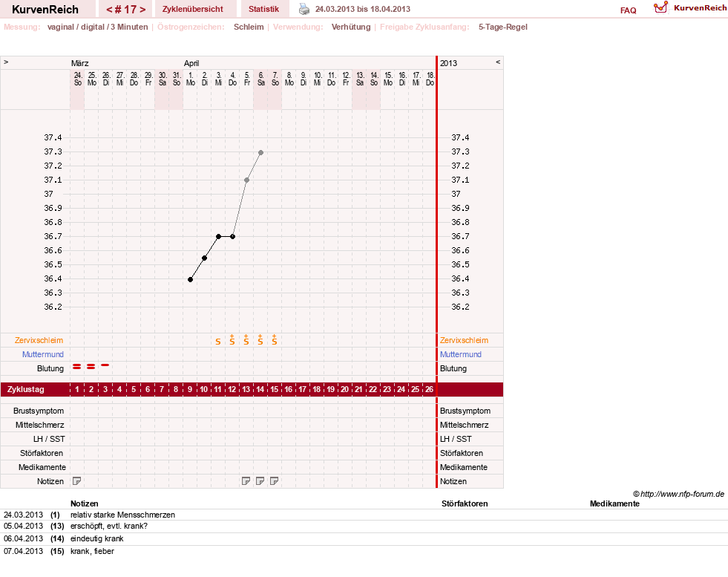Click the printer icon beside date range

304,9
